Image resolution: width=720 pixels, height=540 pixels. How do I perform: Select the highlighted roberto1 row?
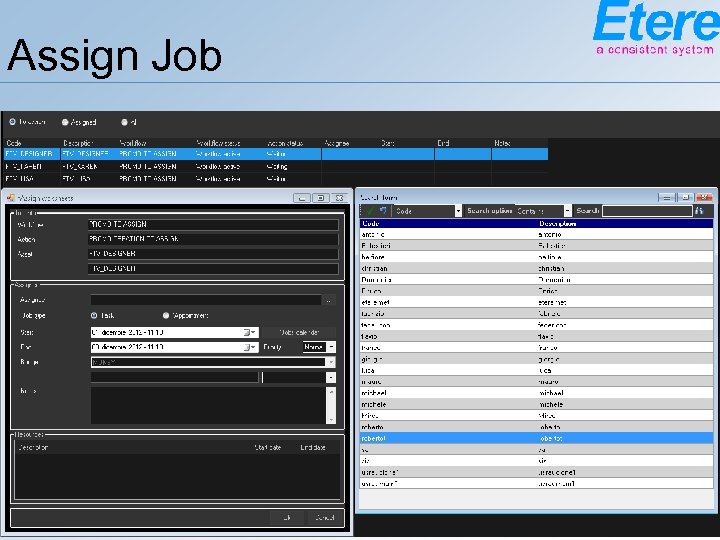tap(536, 439)
